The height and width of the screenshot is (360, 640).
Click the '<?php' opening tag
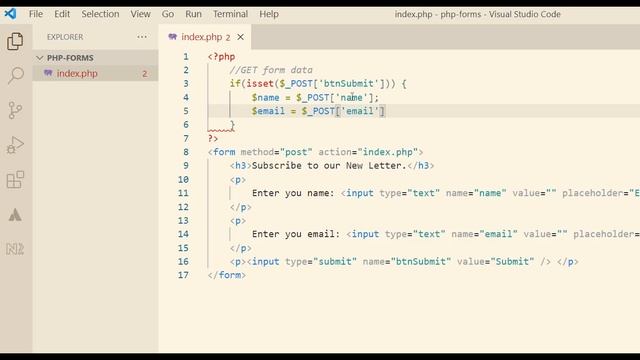pos(221,57)
